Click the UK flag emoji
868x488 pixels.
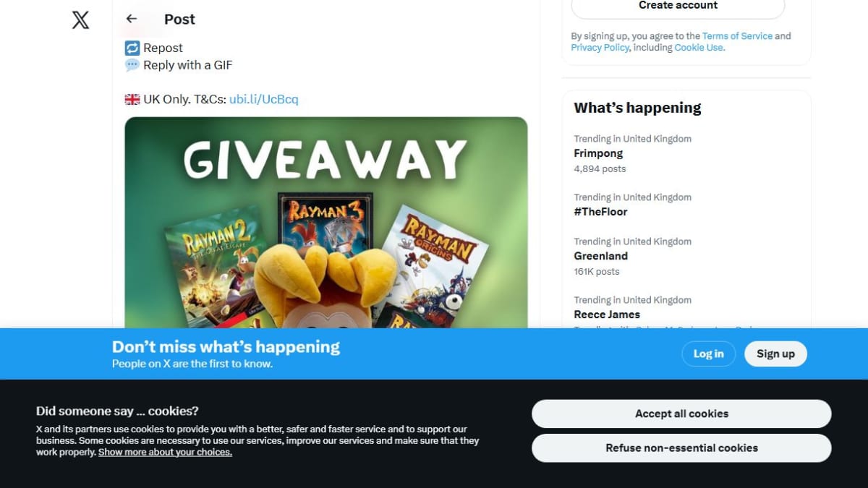tap(132, 99)
